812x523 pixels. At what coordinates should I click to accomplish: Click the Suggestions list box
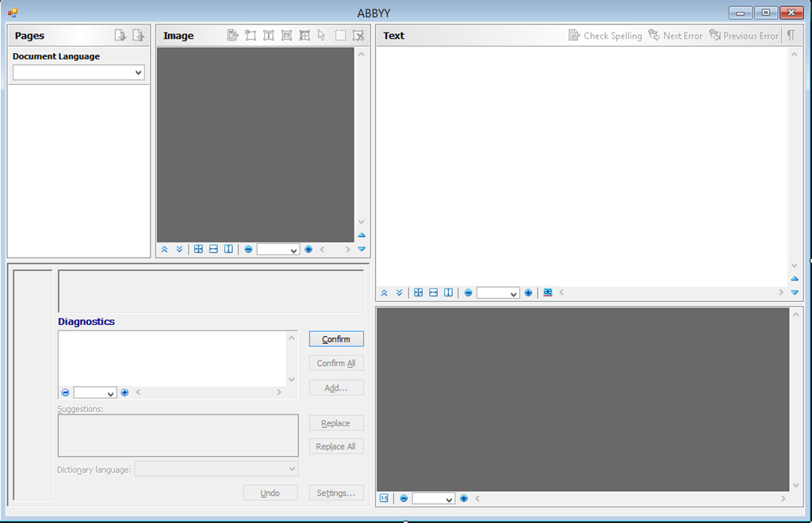[178, 436]
